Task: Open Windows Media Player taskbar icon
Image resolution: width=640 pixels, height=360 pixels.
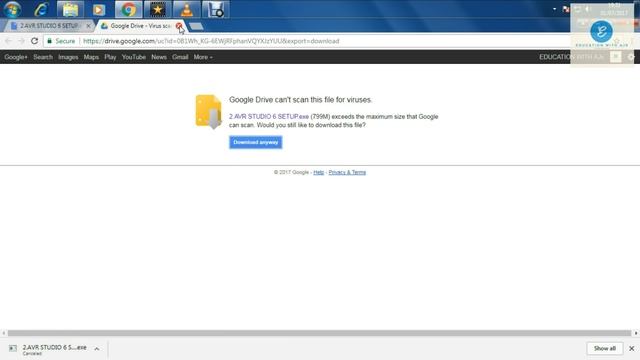Action: [x=99, y=9]
